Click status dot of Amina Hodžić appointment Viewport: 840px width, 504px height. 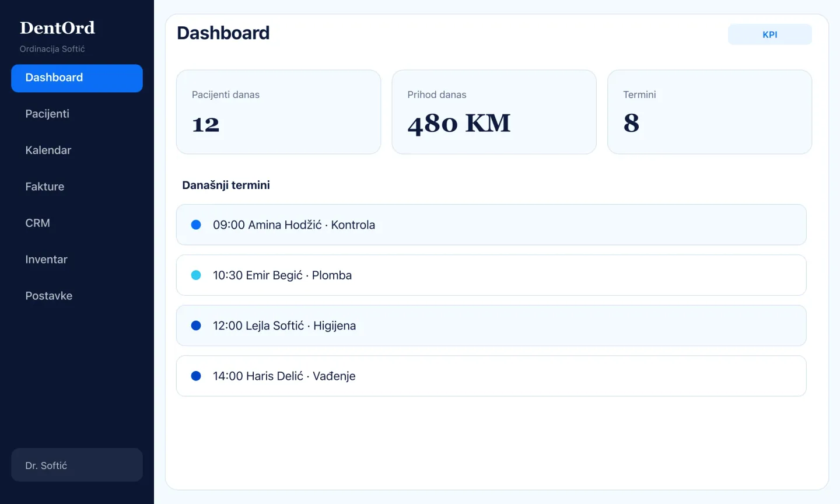pyautogui.click(x=196, y=225)
